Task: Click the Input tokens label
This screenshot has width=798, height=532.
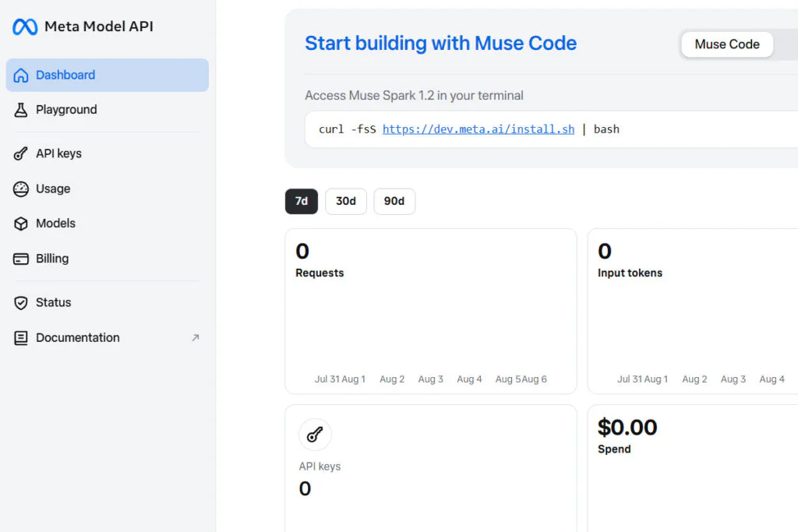Action: pos(630,273)
